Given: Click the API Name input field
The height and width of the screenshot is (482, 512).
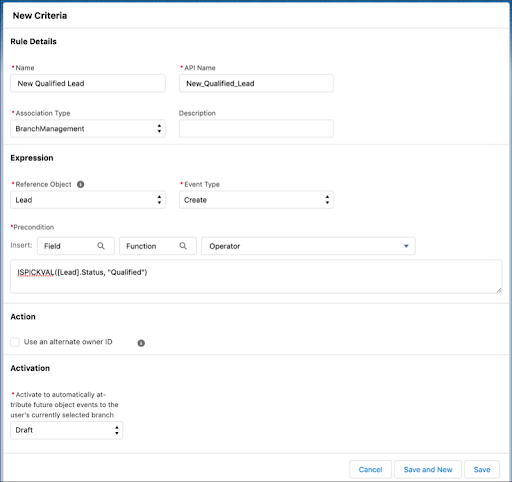Looking at the screenshot, I should point(256,83).
